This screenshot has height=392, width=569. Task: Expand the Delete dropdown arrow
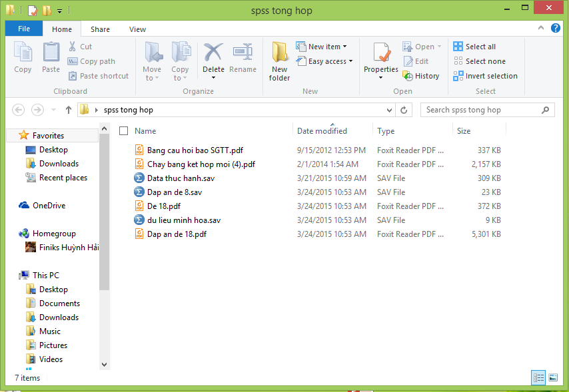pyautogui.click(x=213, y=78)
